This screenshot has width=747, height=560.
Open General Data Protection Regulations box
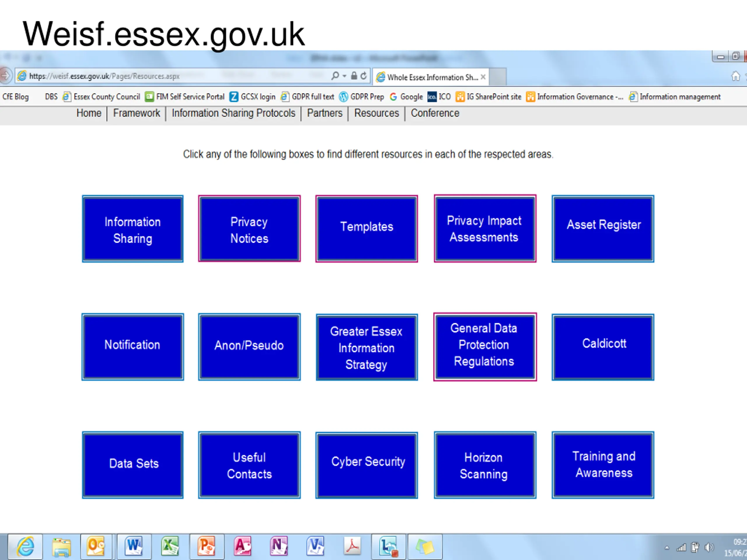pos(485,347)
